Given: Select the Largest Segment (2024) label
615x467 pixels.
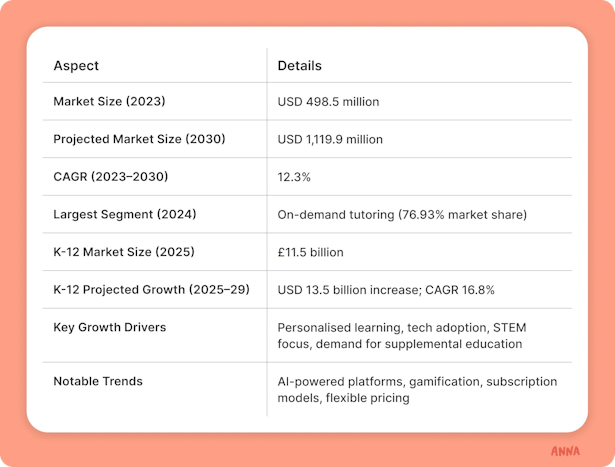Looking at the screenshot, I should tap(125, 214).
